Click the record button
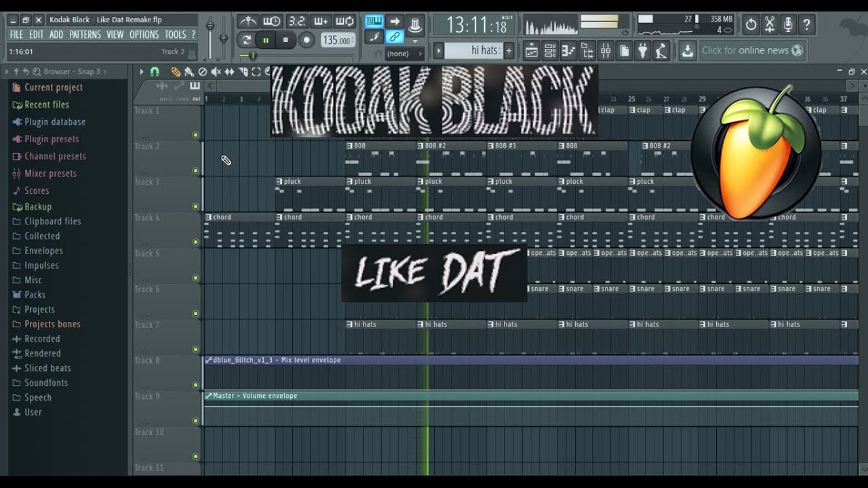The height and width of the screenshot is (488, 868). (x=307, y=40)
